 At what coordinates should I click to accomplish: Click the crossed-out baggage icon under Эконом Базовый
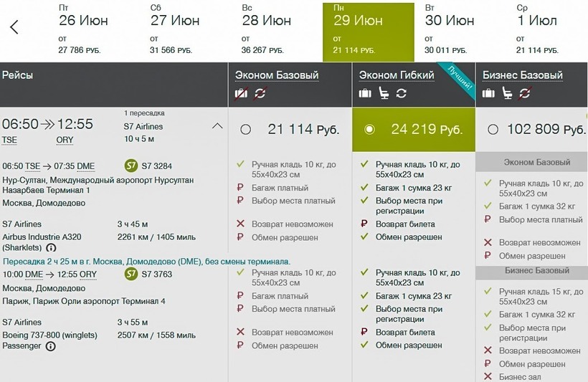241,93
